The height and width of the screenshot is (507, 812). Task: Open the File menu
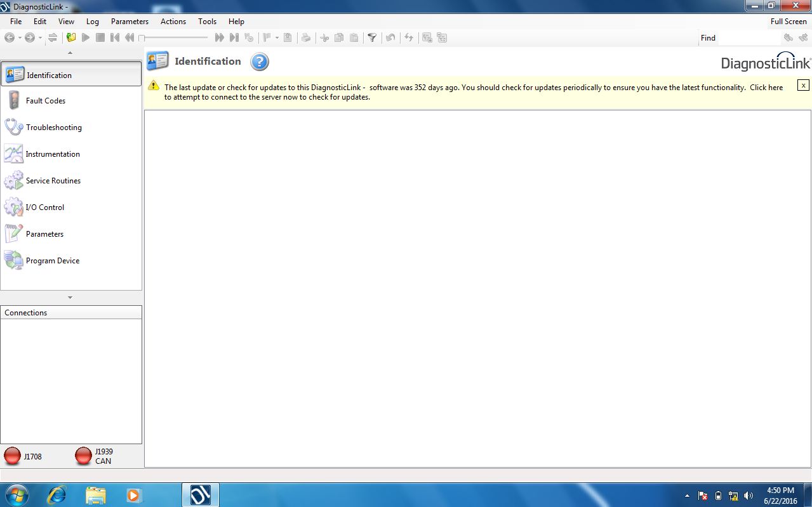pos(16,22)
